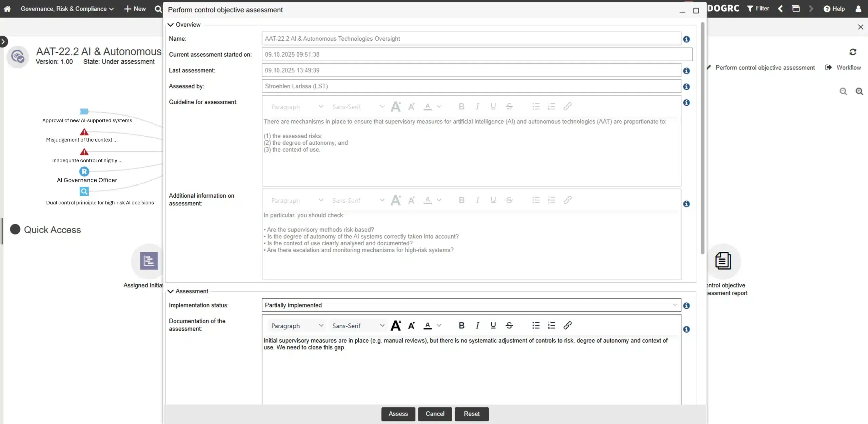Open Control objective assessment report icon

click(x=723, y=261)
